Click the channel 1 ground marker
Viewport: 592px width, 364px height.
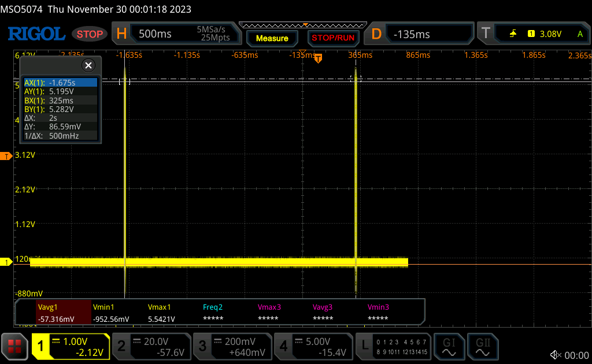(x=6, y=262)
